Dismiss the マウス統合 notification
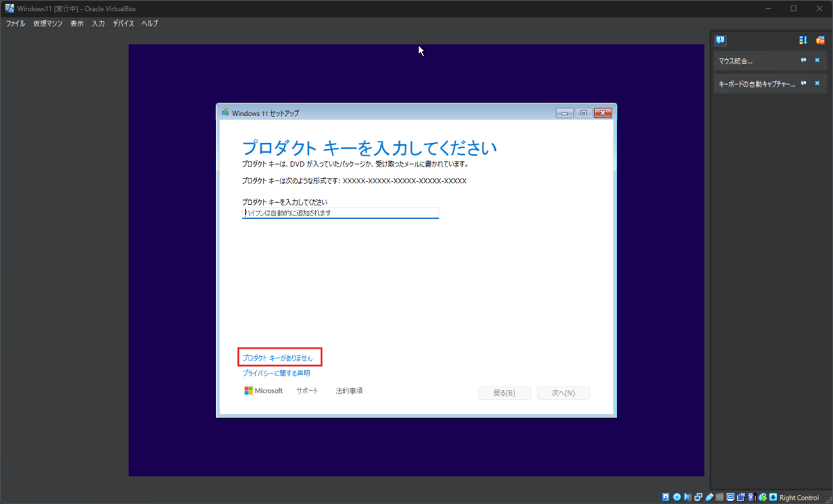The height and width of the screenshot is (504, 833). (817, 60)
